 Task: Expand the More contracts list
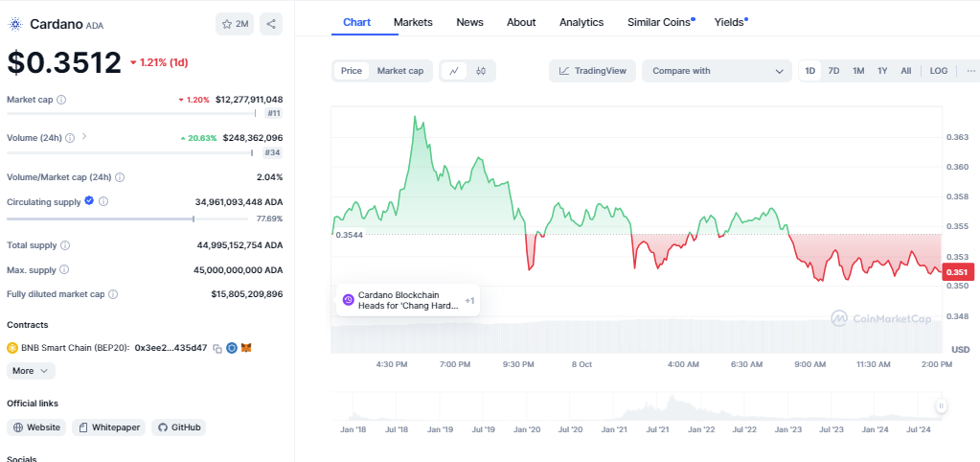[31, 370]
